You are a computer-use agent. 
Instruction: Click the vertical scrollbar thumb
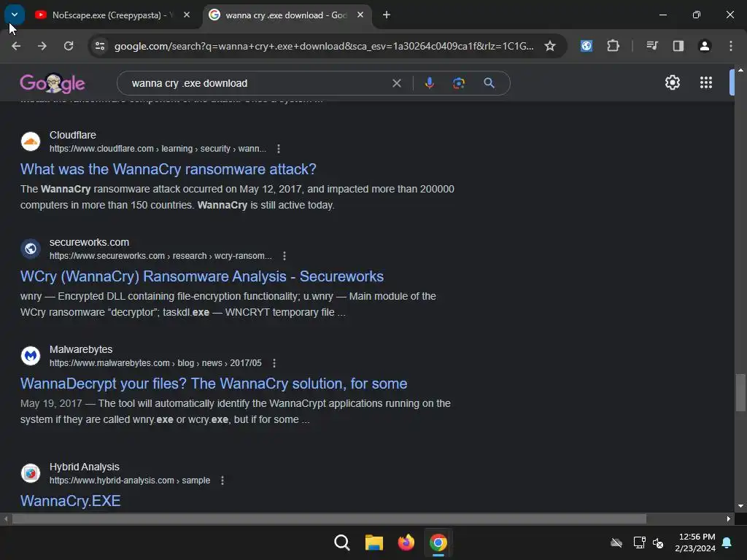740,392
